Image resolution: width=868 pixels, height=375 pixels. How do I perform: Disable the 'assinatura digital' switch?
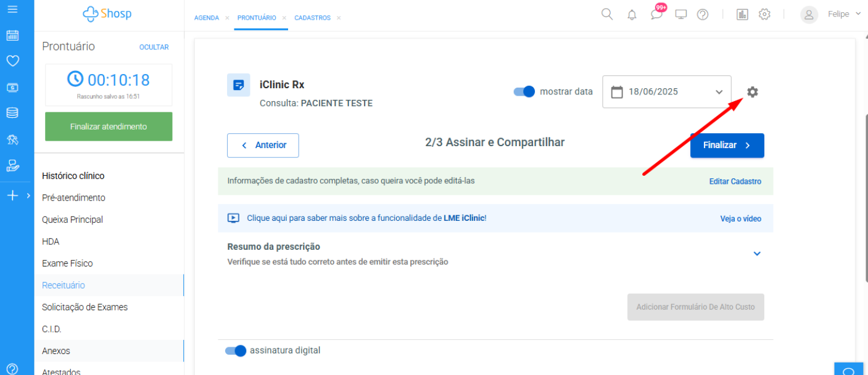pos(236,350)
